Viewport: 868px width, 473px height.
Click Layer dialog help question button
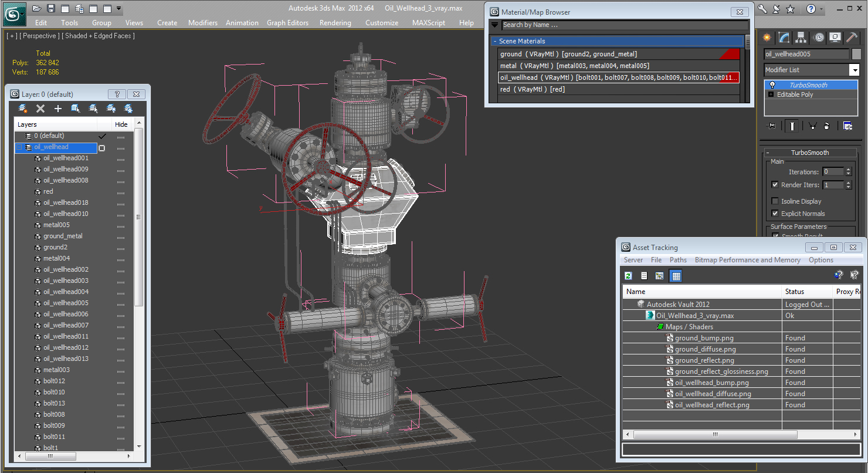(x=117, y=94)
